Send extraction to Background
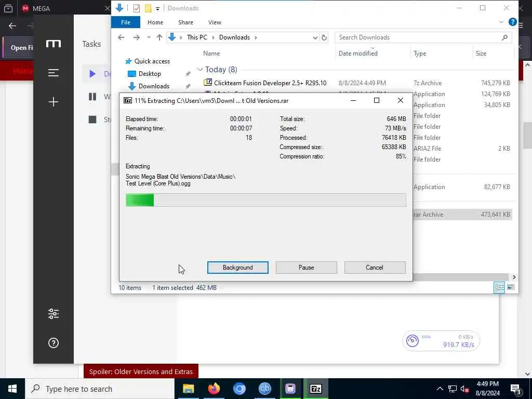The height and width of the screenshot is (399, 532). 237,268
